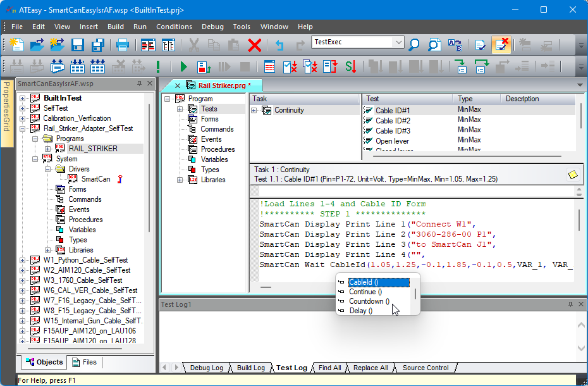Viewport: 588px width, 386px height.
Task: Open the W3_1760_Cable_SelfTest project item
Action: [x=82, y=280]
